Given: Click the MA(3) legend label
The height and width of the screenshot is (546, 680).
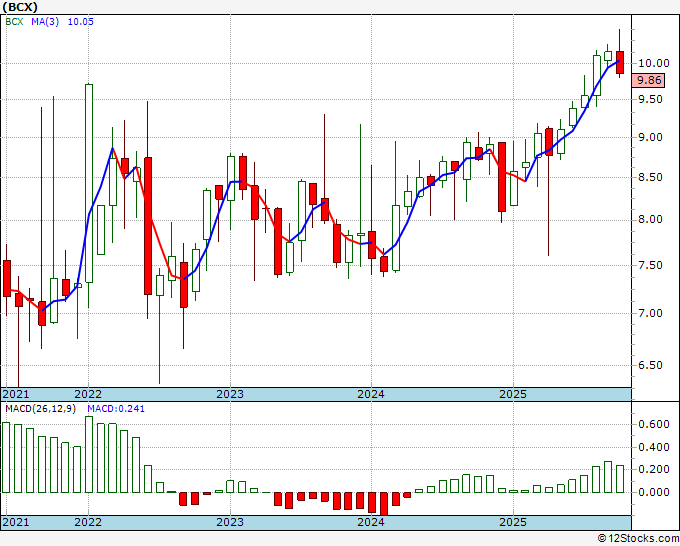Looking at the screenshot, I should [x=45, y=22].
